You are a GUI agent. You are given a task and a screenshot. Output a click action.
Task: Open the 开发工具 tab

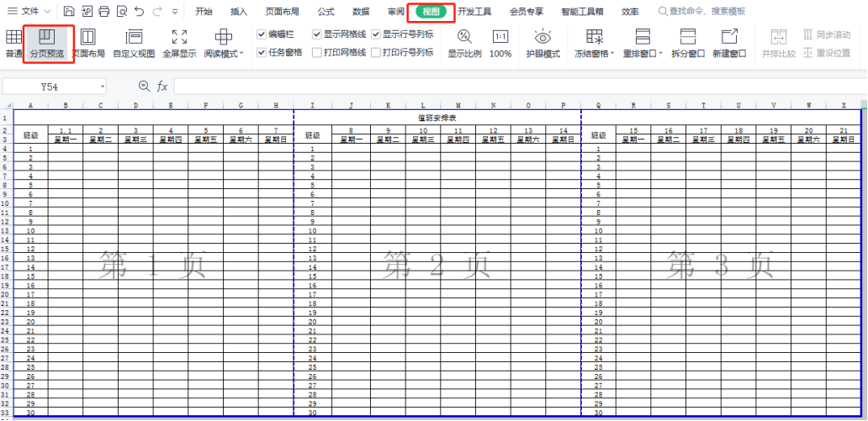tap(474, 11)
